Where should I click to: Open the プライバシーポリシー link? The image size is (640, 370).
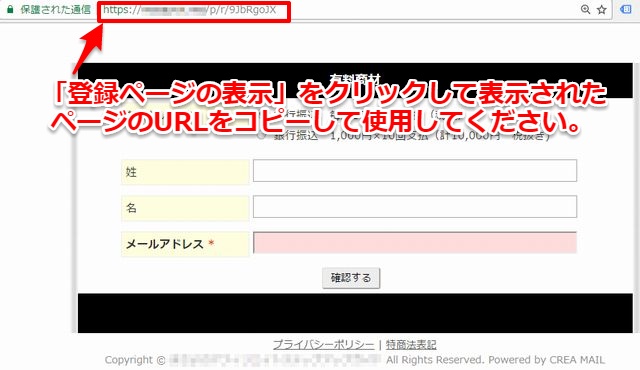point(323,345)
